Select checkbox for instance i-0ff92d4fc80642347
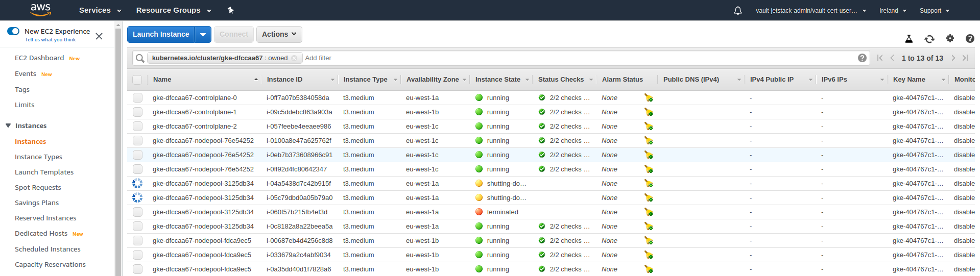This screenshot has height=276, width=980. pos(137,169)
